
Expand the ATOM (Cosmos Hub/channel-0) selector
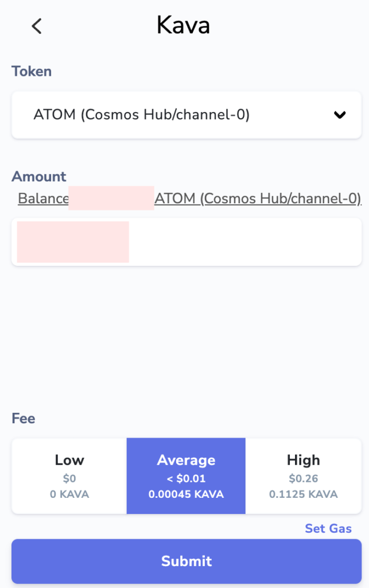click(186, 115)
